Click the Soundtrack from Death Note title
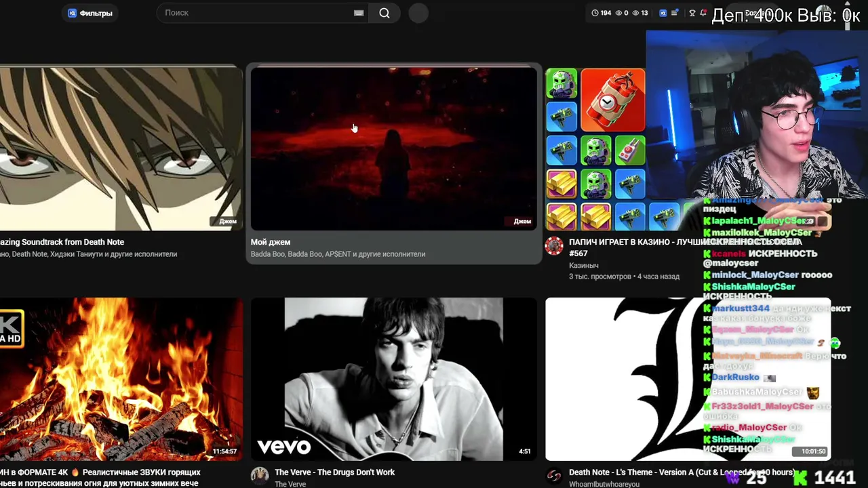868x488 pixels. point(62,242)
